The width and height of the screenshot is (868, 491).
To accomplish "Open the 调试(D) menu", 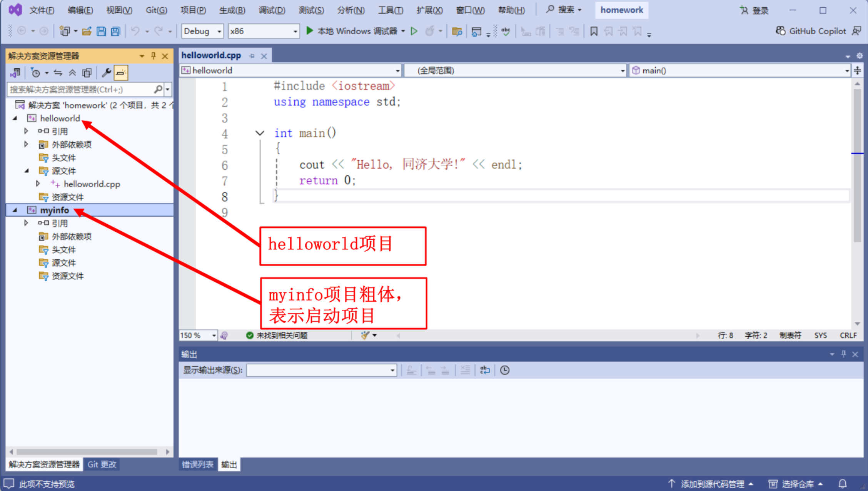I will [272, 10].
